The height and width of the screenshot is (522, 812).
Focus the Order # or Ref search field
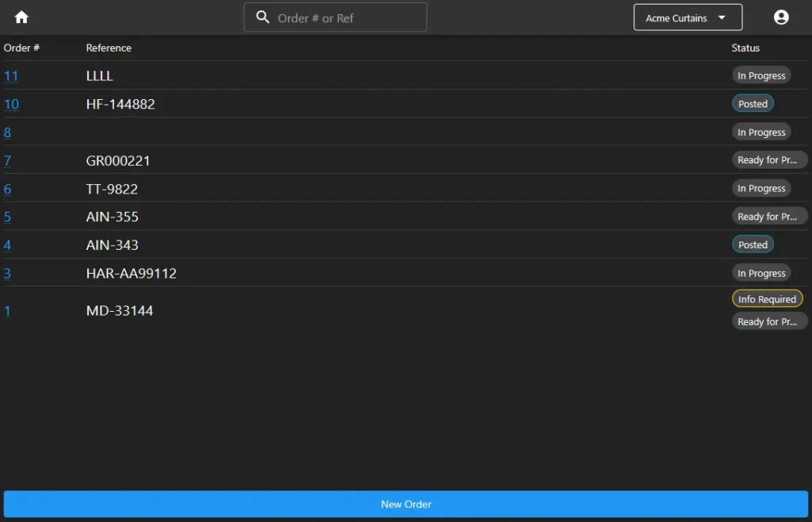pyautogui.click(x=335, y=17)
